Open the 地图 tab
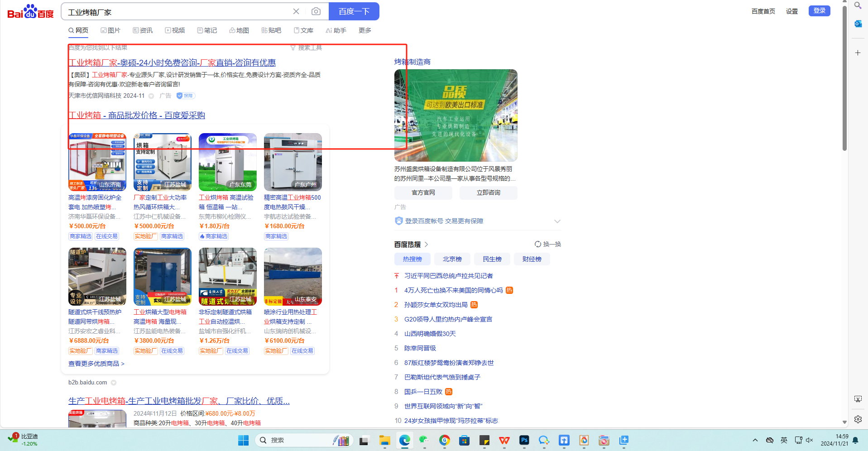Image resolution: width=868 pixels, height=451 pixels. (x=239, y=30)
